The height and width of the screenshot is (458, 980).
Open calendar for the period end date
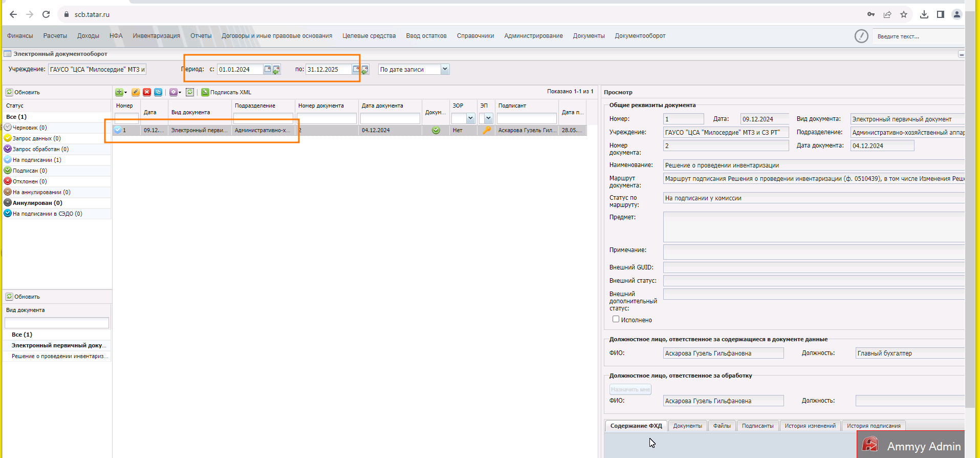point(356,69)
